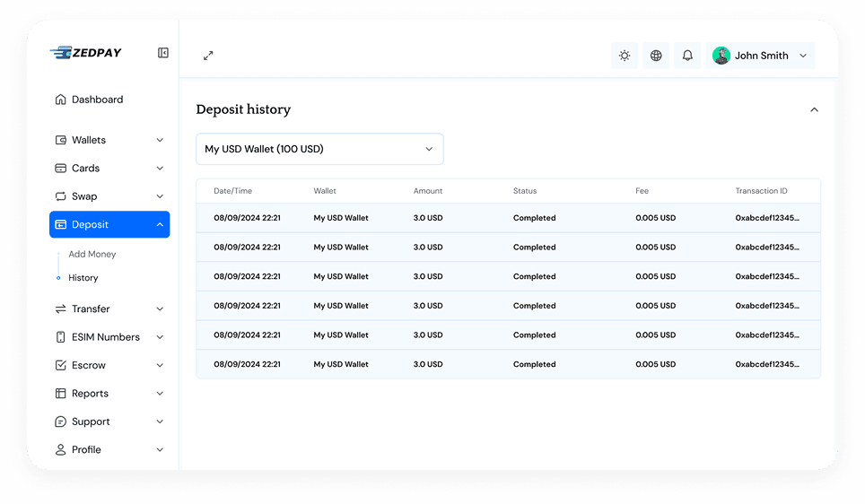Open the Escrow menu label
Viewport: 865px width, 504px height.
tap(88, 365)
